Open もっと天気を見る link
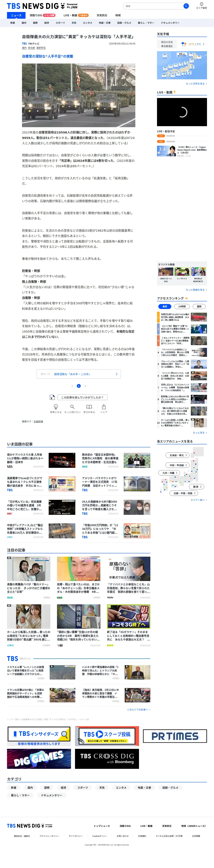The width and height of the screenshot is (214, 868). (x=196, y=83)
